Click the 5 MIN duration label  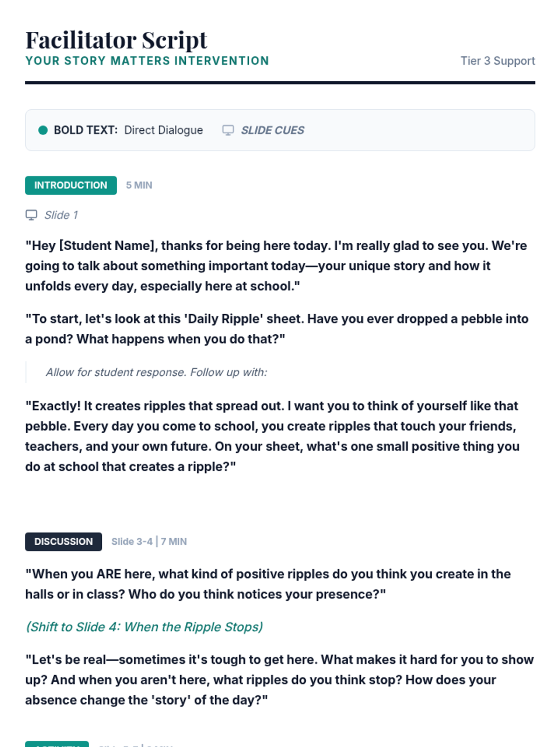[x=139, y=185]
